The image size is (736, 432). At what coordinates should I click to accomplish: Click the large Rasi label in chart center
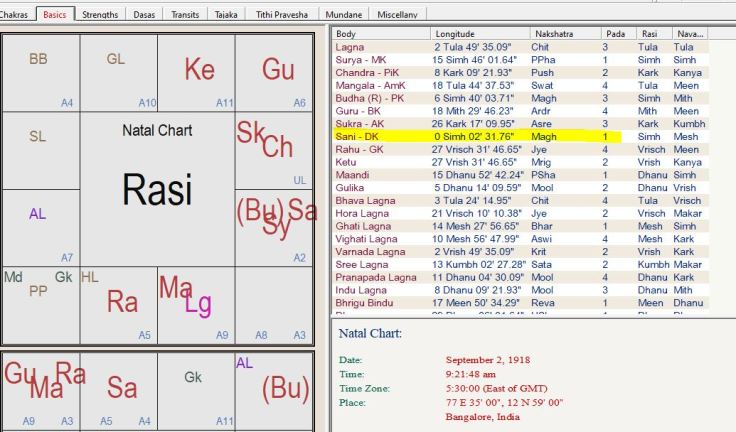pos(156,189)
